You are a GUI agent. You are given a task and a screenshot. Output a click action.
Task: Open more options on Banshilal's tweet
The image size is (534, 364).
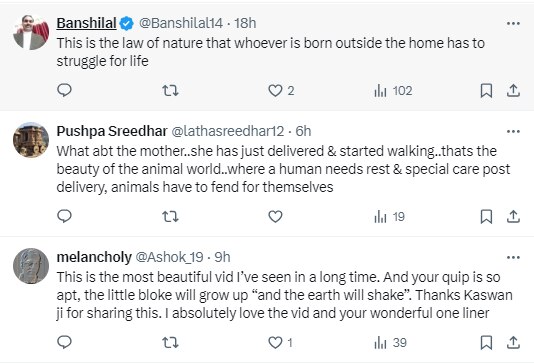click(x=513, y=23)
